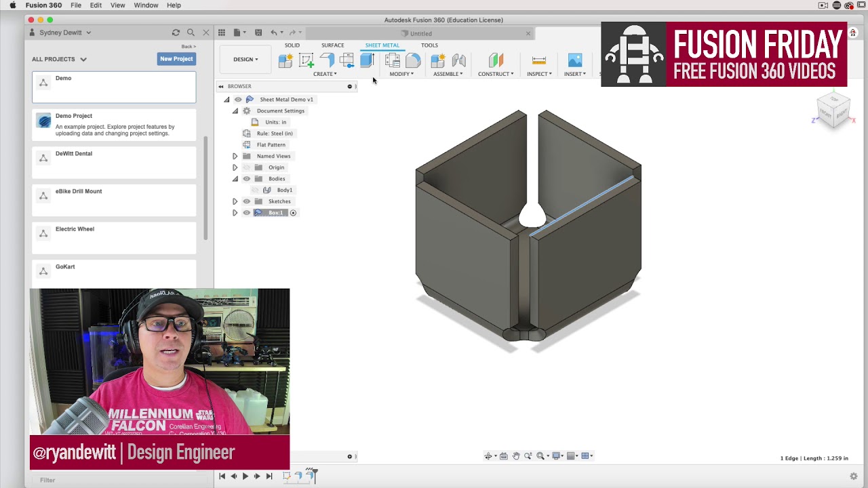Open the Window menu in menu bar
The width and height of the screenshot is (868, 488).
[146, 5]
